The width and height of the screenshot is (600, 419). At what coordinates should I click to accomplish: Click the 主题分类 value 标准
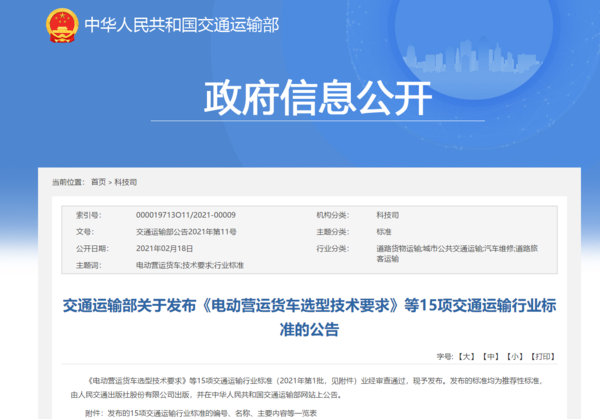(382, 231)
